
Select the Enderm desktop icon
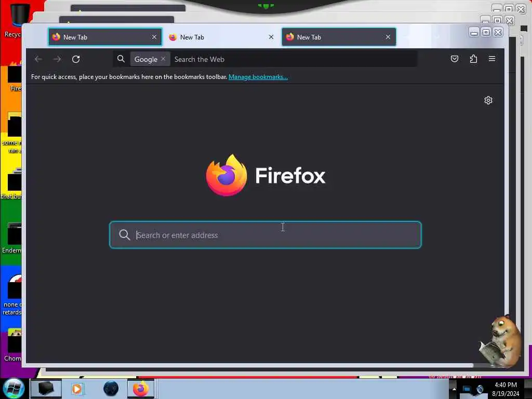click(x=11, y=238)
